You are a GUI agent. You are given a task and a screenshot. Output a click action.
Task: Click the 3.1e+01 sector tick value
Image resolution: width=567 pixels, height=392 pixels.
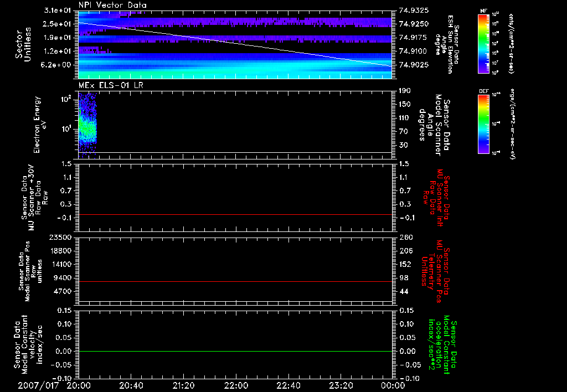[57, 10]
